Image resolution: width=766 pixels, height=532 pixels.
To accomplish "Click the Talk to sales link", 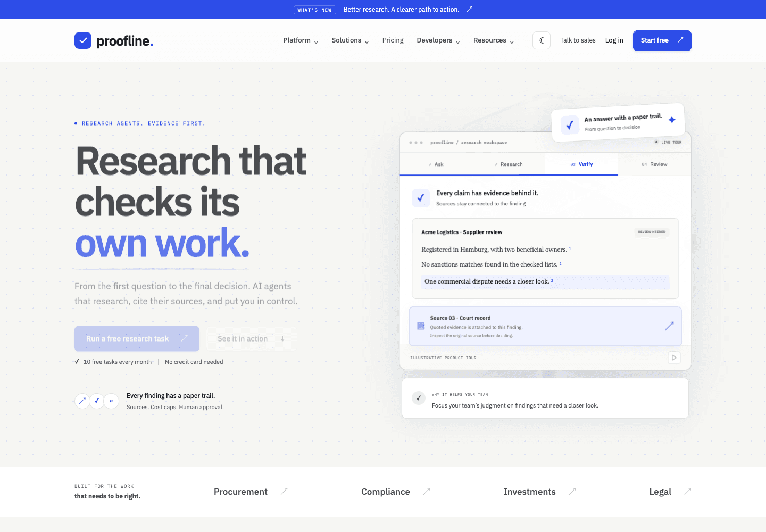I will pos(578,40).
